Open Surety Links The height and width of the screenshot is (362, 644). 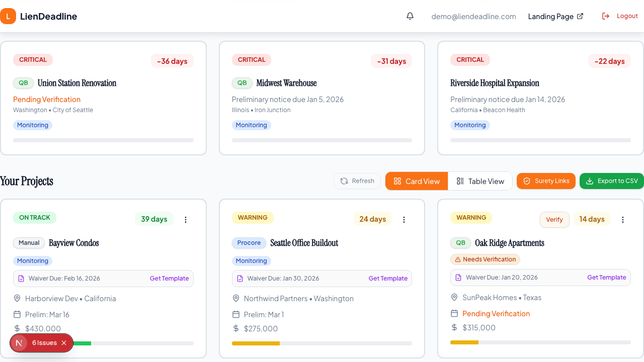coord(546,181)
